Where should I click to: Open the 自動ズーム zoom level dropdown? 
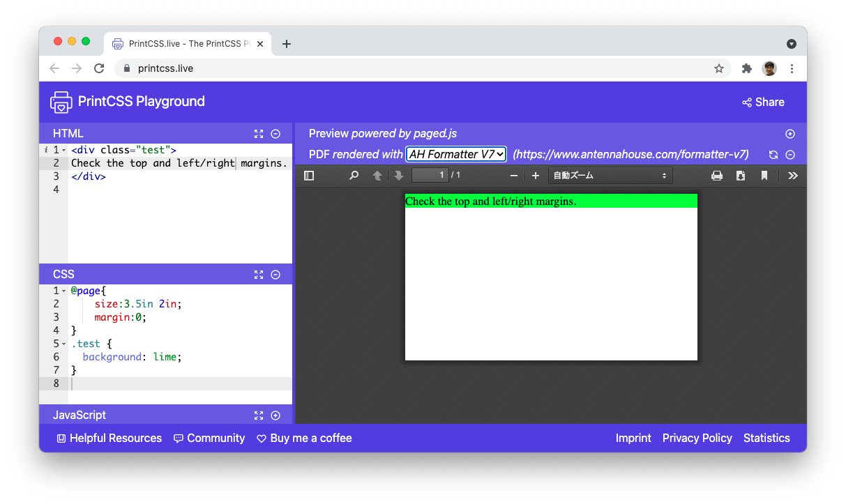pyautogui.click(x=610, y=175)
